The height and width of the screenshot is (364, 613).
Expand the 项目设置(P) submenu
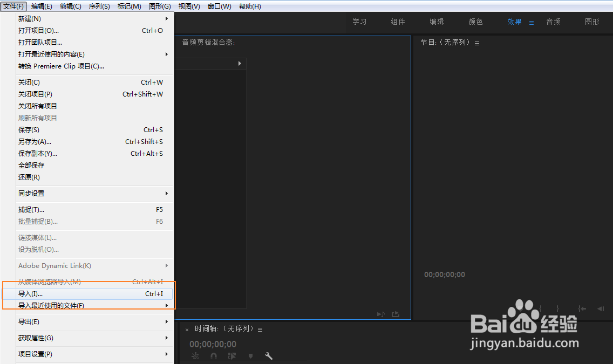[94, 354]
